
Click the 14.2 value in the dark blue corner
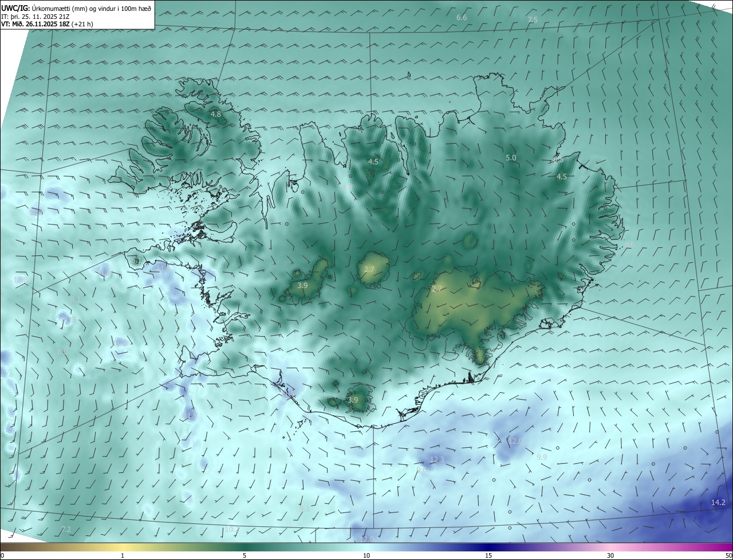718,503
